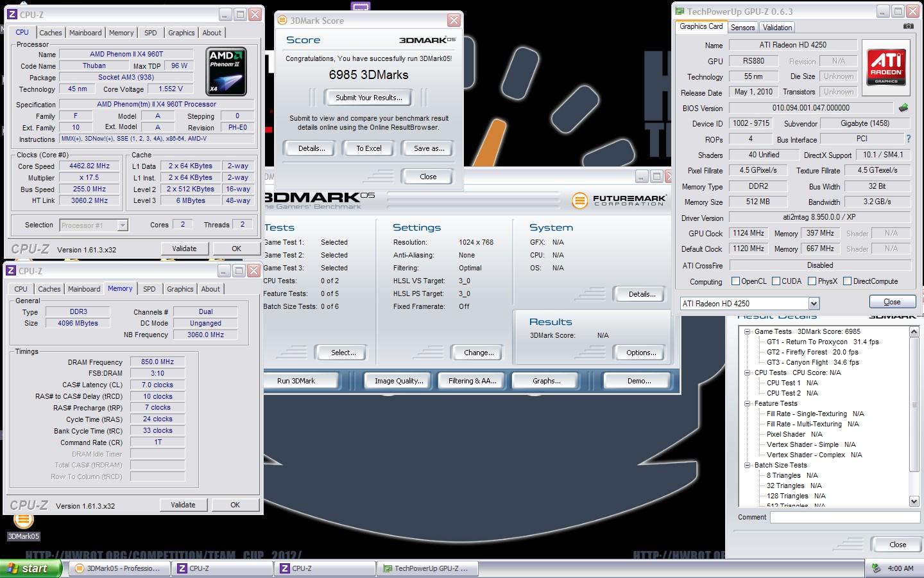Click Details... in the 3DMark Score dialog
Image resolution: width=924 pixels, height=578 pixels.
pos(311,148)
